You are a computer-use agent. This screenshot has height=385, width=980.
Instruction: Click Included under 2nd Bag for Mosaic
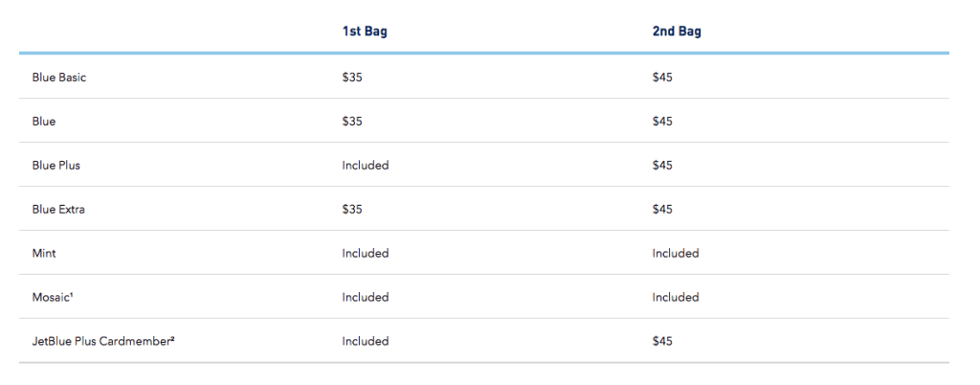click(676, 298)
